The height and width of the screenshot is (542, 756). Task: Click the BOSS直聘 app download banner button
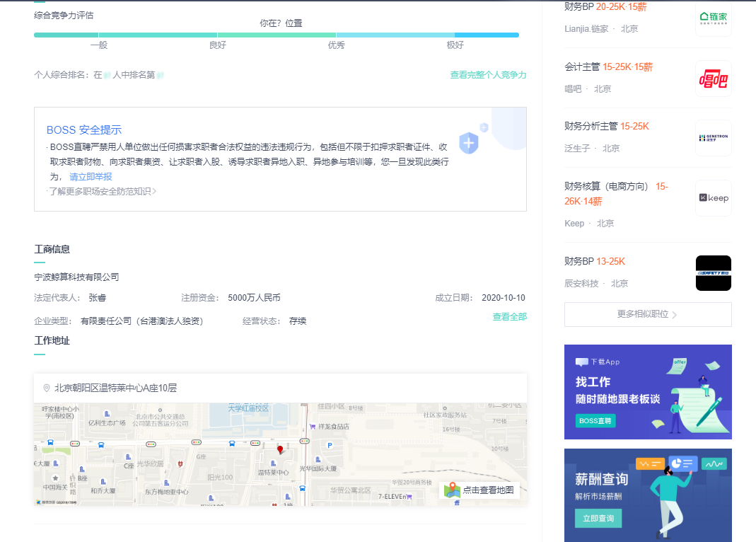[595, 421]
